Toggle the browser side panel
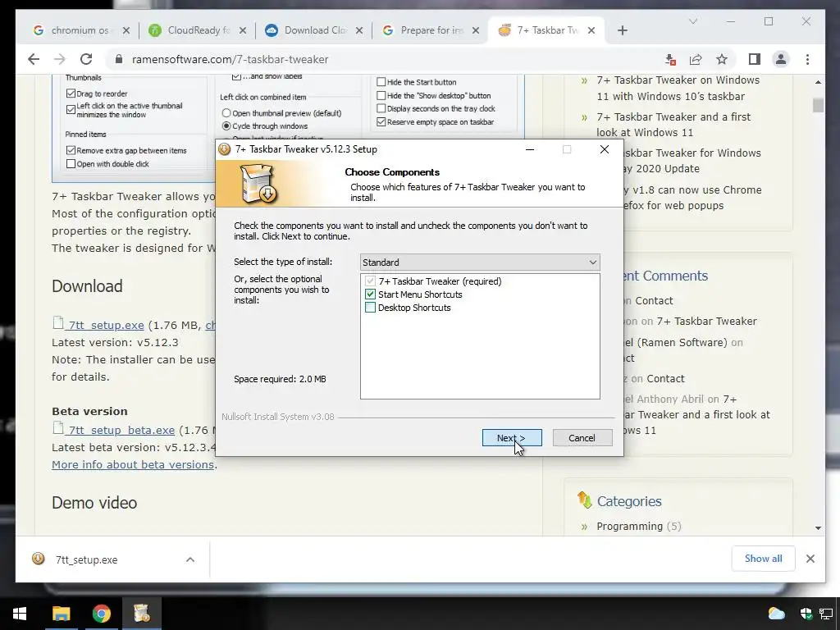The image size is (840, 630). [755, 59]
